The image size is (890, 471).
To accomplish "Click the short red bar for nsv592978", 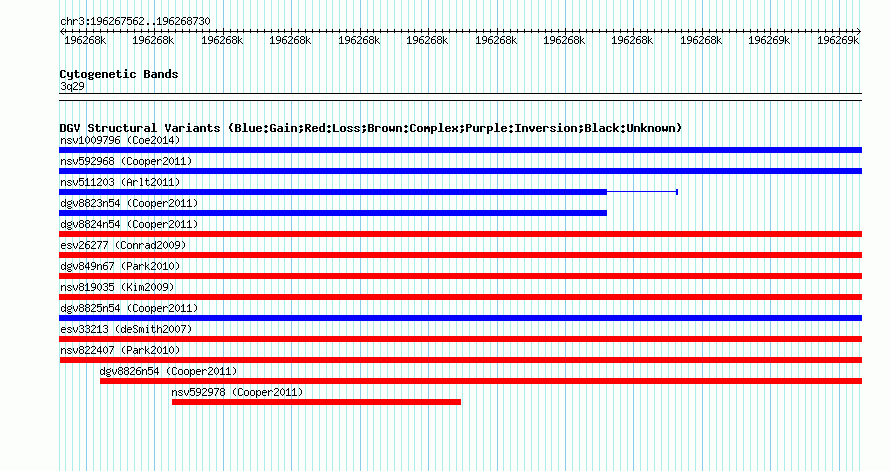I will pos(316,402).
